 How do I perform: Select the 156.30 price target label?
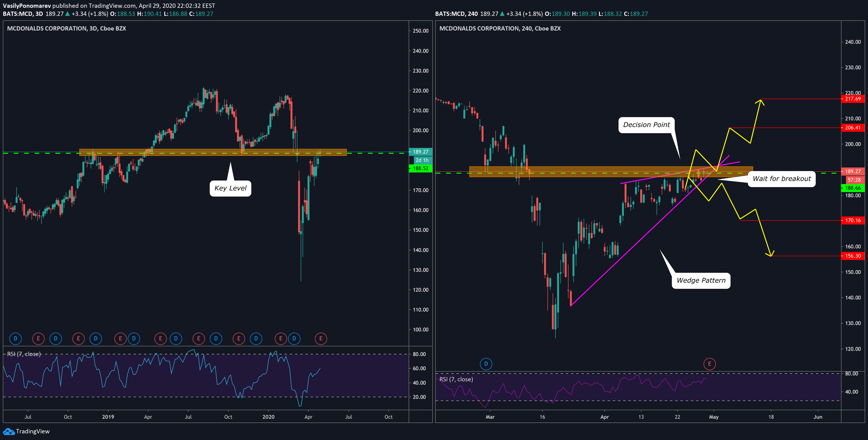click(x=853, y=256)
